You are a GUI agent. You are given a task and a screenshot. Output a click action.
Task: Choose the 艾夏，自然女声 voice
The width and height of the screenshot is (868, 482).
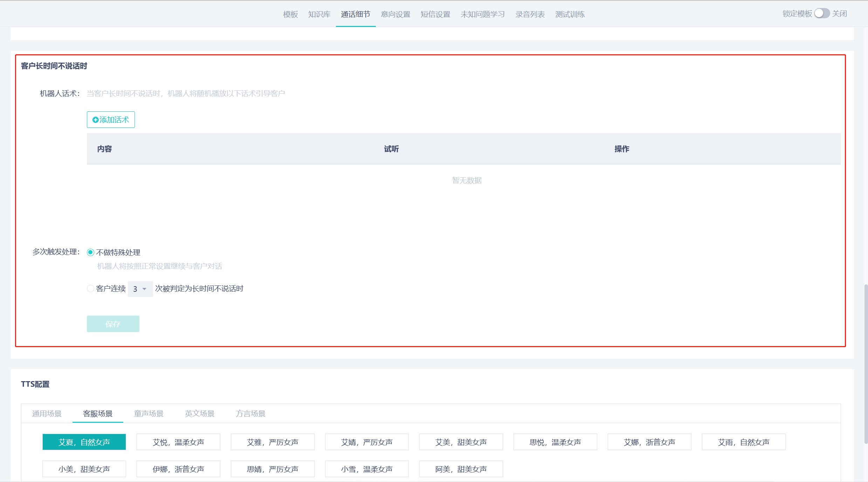[x=84, y=442]
